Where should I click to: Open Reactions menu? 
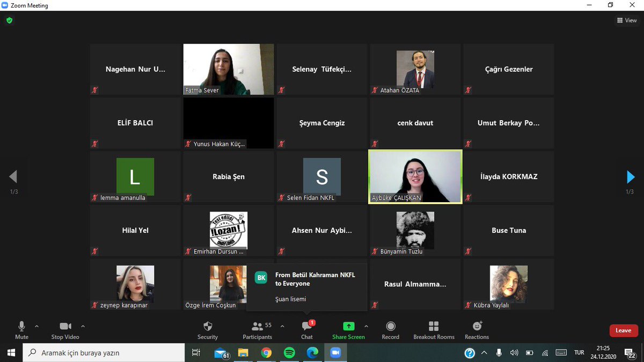477,330
